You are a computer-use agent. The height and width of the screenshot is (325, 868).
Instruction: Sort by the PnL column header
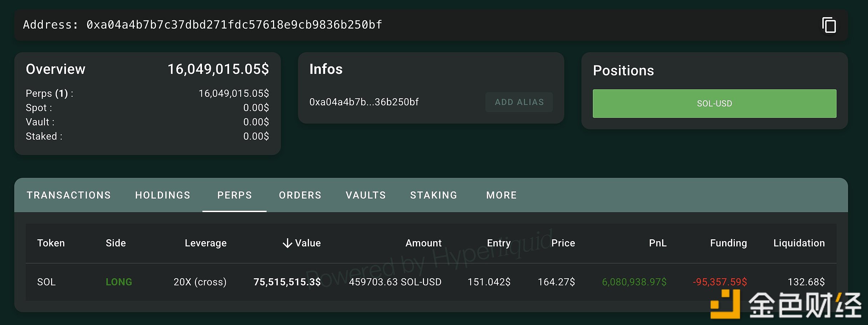[657, 243]
